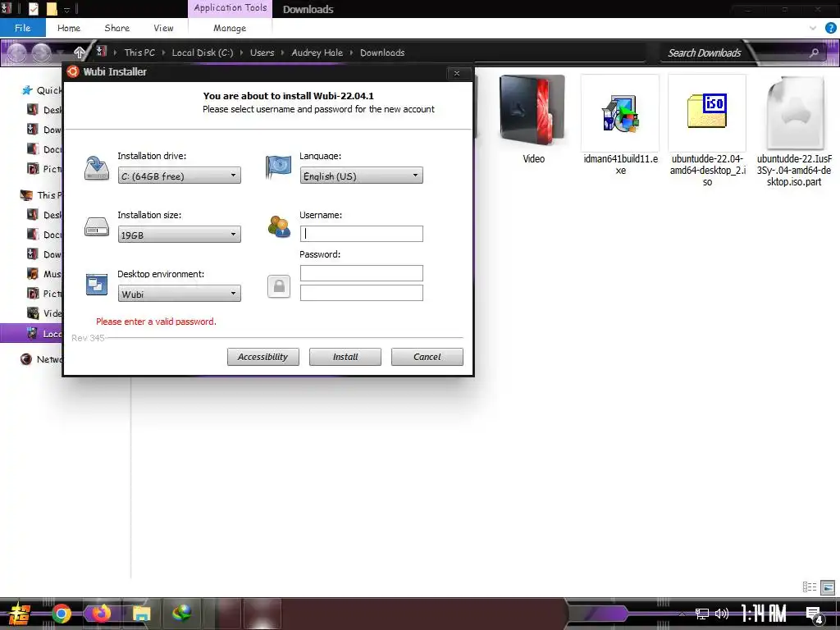Go up one folder level
The width and height of the screenshot is (840, 630).
[80, 52]
